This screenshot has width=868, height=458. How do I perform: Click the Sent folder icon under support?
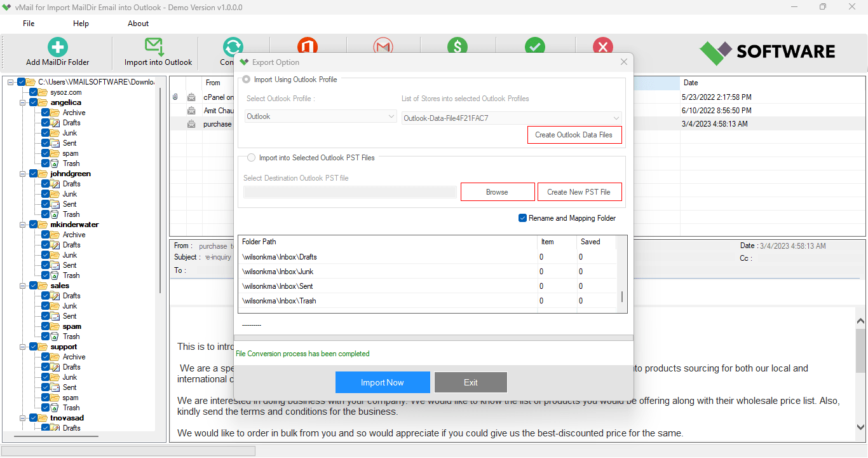[x=55, y=387]
